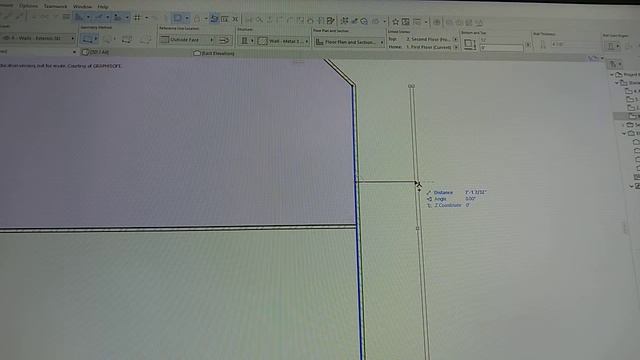Open the Help menu
This screenshot has width=640, height=360.
pos(103,7)
